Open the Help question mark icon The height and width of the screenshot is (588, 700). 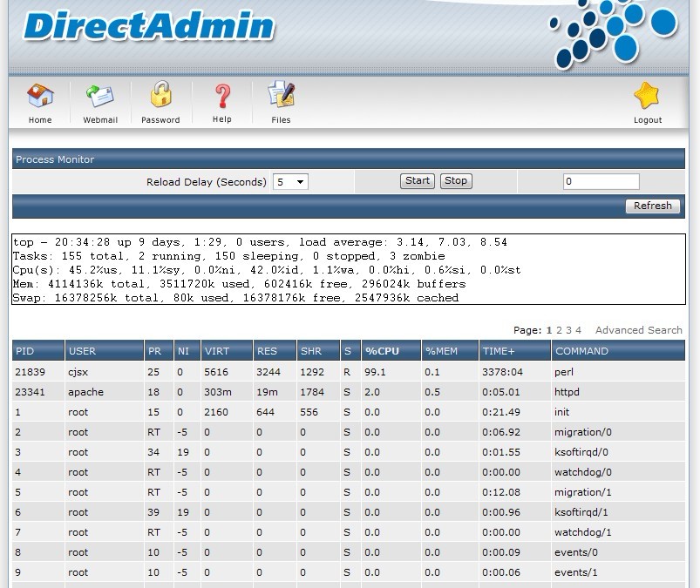coord(222,96)
